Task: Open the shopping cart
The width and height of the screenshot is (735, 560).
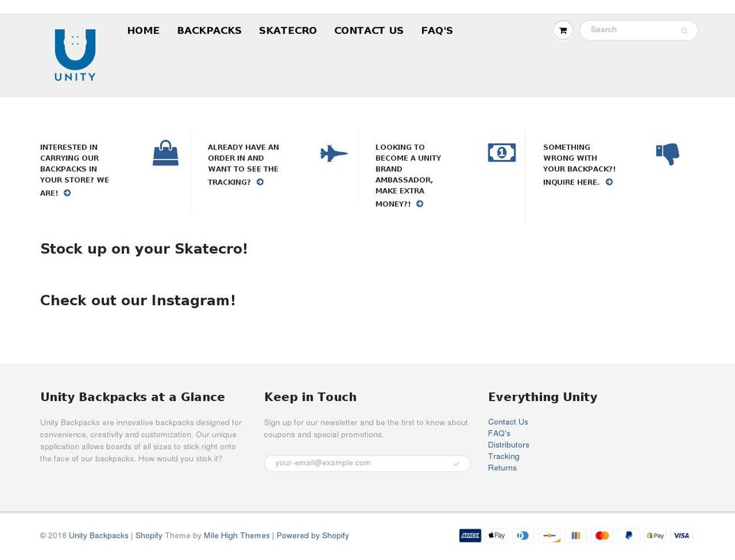Action: tap(563, 30)
